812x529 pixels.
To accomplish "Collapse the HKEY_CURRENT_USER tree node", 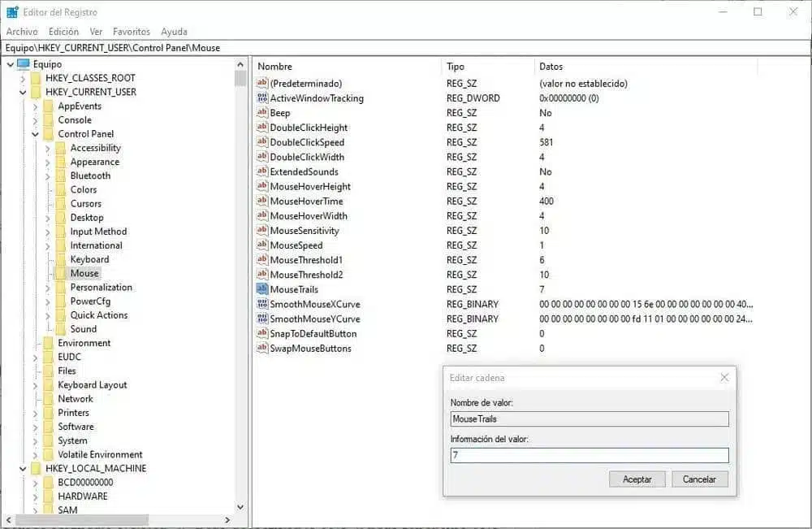I will [x=22, y=92].
